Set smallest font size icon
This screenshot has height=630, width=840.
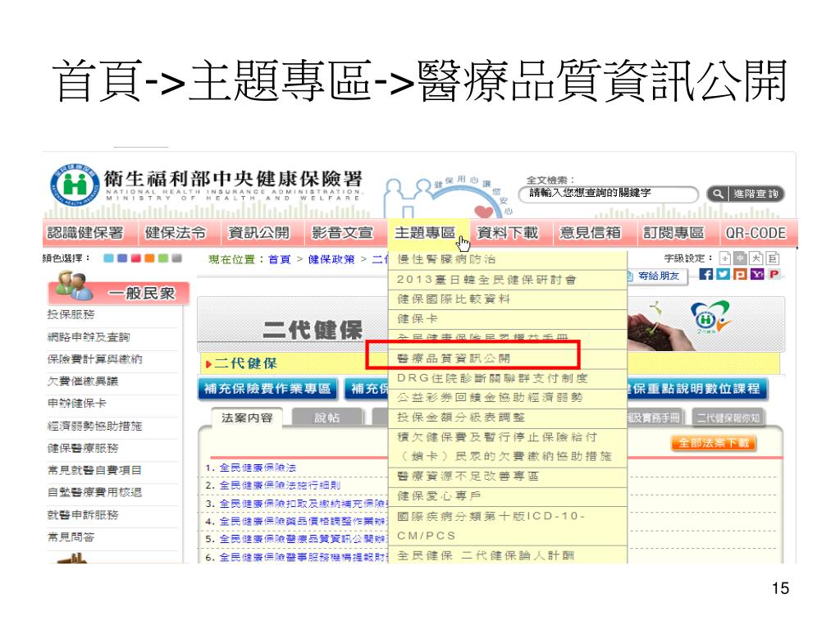coord(725,258)
